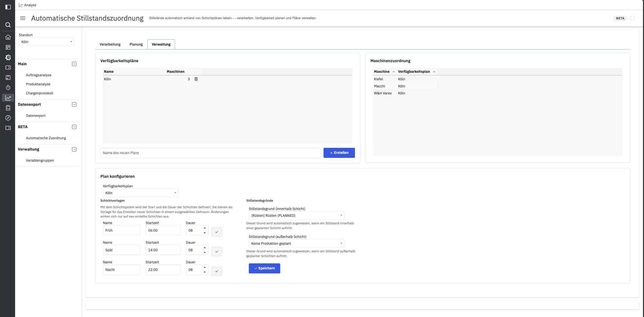Viewport: 644px width, 317px height.
Task: Open the stopwatch timer icon
Action: click(8, 88)
